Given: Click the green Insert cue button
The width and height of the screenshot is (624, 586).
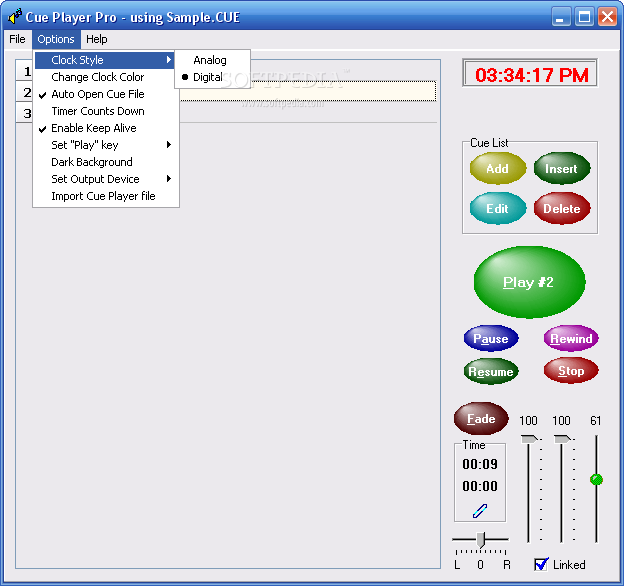Looking at the screenshot, I should 562,169.
